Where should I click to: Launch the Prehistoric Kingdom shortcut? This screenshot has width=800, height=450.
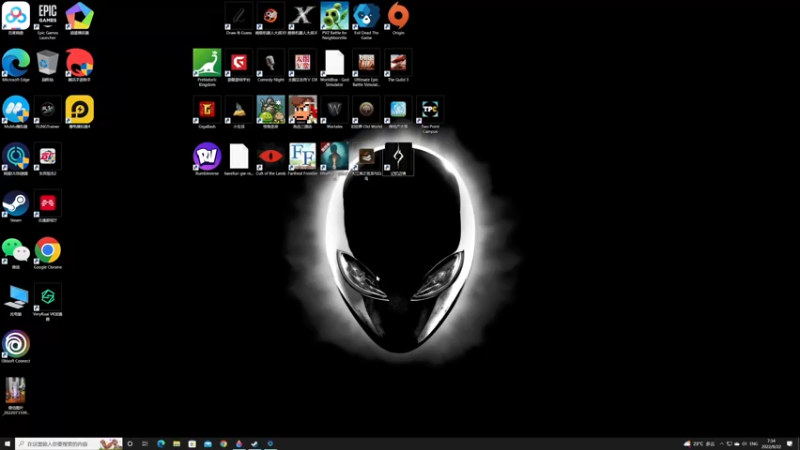click(x=207, y=68)
